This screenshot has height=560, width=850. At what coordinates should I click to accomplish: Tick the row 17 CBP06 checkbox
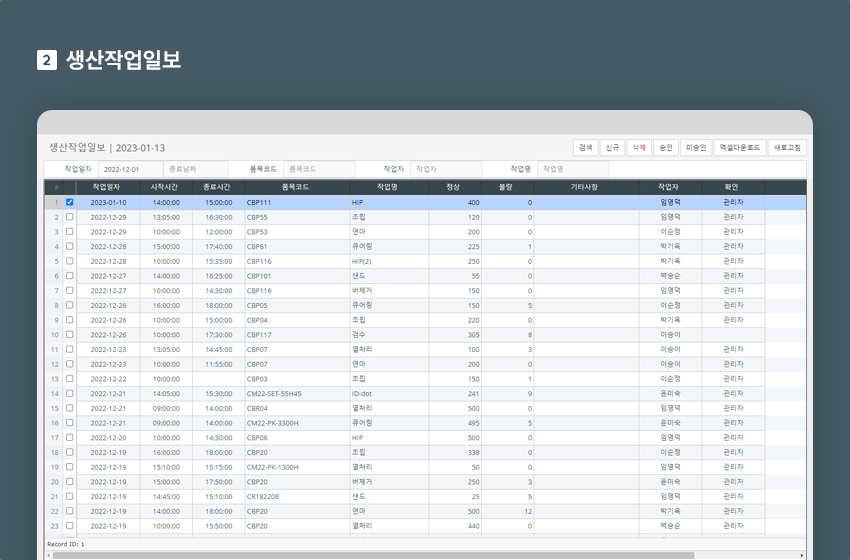click(69, 437)
